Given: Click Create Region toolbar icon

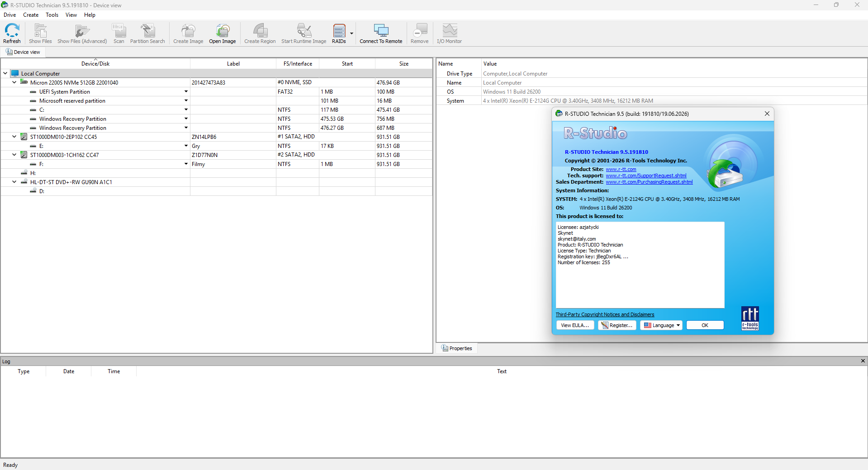Looking at the screenshot, I should click(260, 33).
